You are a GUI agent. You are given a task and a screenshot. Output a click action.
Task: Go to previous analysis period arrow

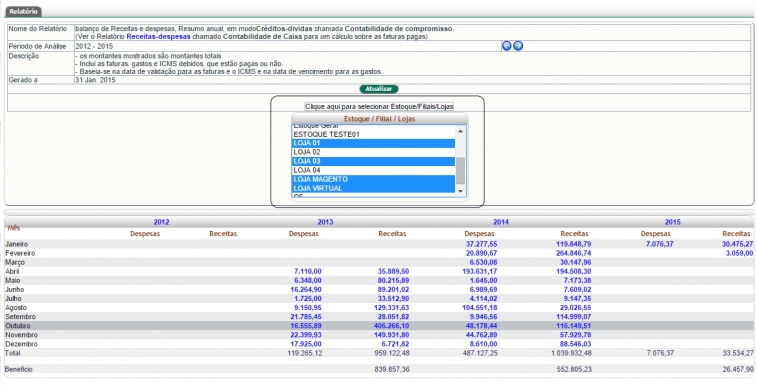[506, 46]
